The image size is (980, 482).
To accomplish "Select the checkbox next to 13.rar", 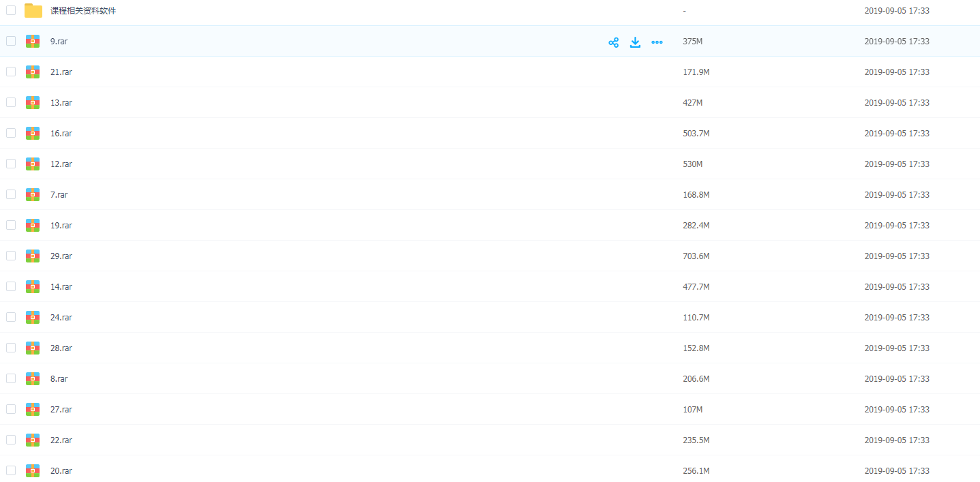I will coord(11,102).
